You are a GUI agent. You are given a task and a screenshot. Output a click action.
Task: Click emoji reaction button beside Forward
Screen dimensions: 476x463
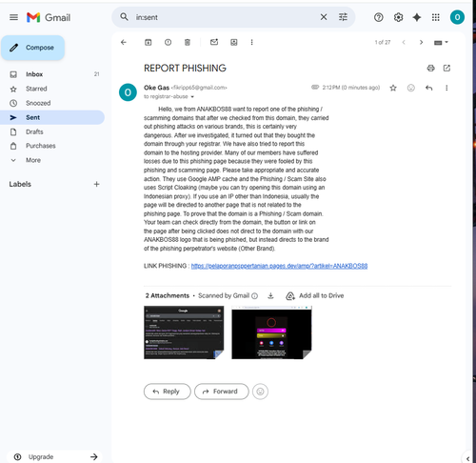click(x=260, y=392)
